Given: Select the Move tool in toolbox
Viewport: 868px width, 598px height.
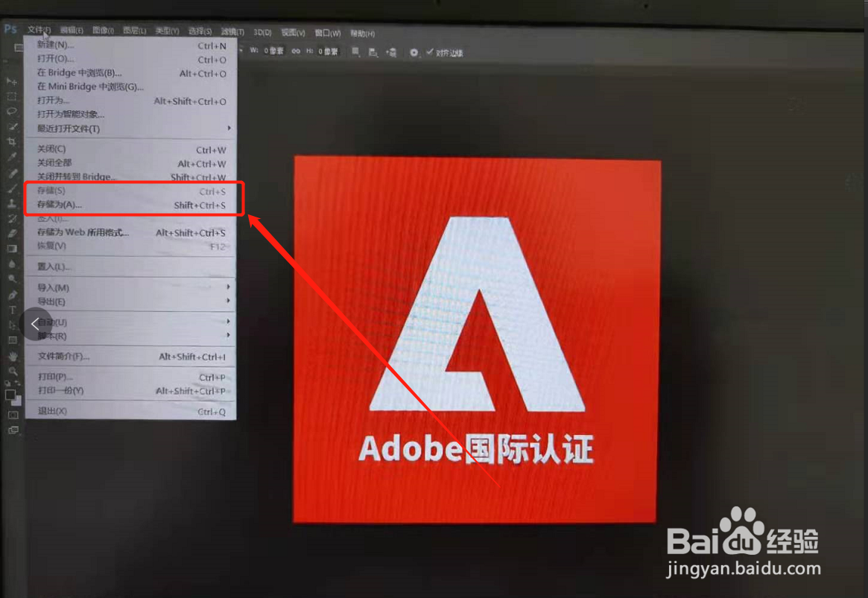Looking at the screenshot, I should point(12,82).
